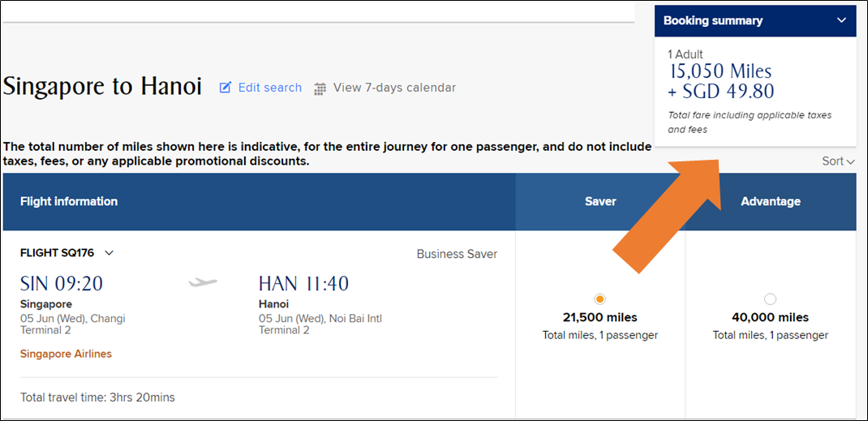The width and height of the screenshot is (868, 421).
Task: Click the Advantage column header
Action: click(771, 201)
